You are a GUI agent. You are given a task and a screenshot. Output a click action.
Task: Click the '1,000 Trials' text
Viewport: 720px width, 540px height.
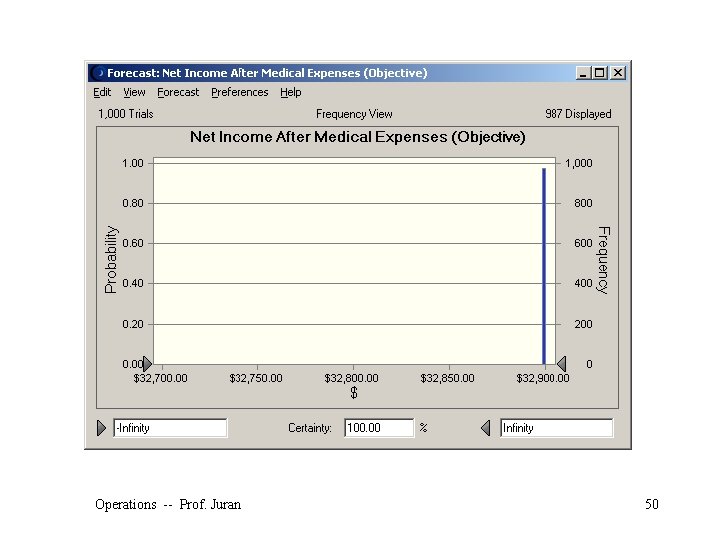(x=126, y=114)
